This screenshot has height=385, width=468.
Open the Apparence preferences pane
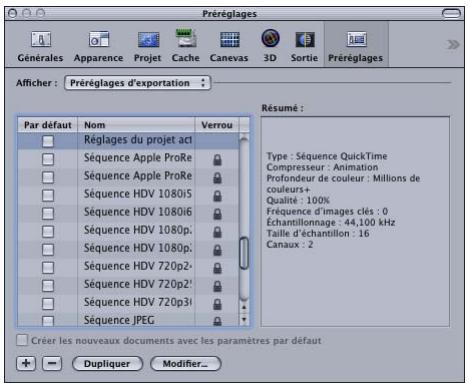(98, 46)
